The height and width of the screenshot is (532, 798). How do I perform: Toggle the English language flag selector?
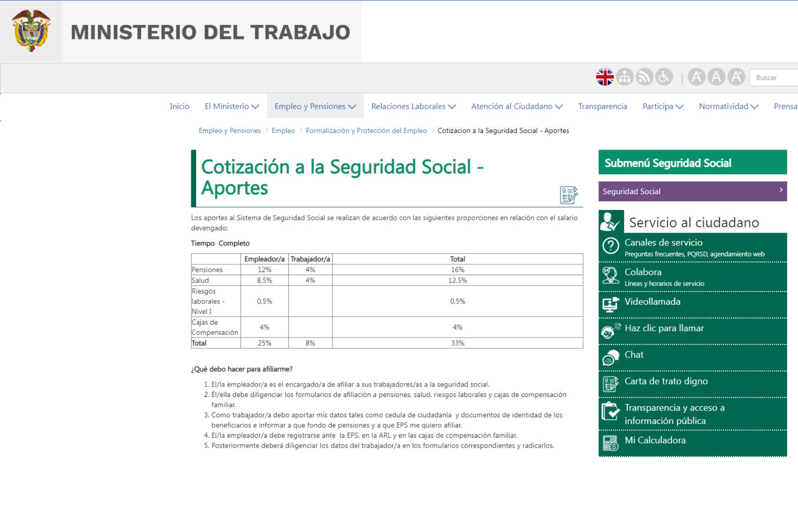[605, 78]
